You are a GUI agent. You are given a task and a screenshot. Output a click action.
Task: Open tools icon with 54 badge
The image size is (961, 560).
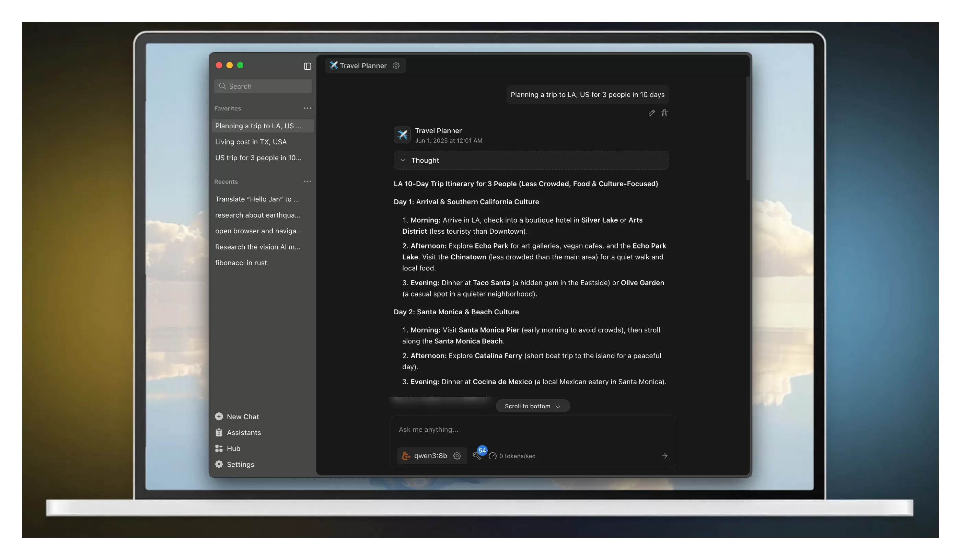click(x=477, y=455)
